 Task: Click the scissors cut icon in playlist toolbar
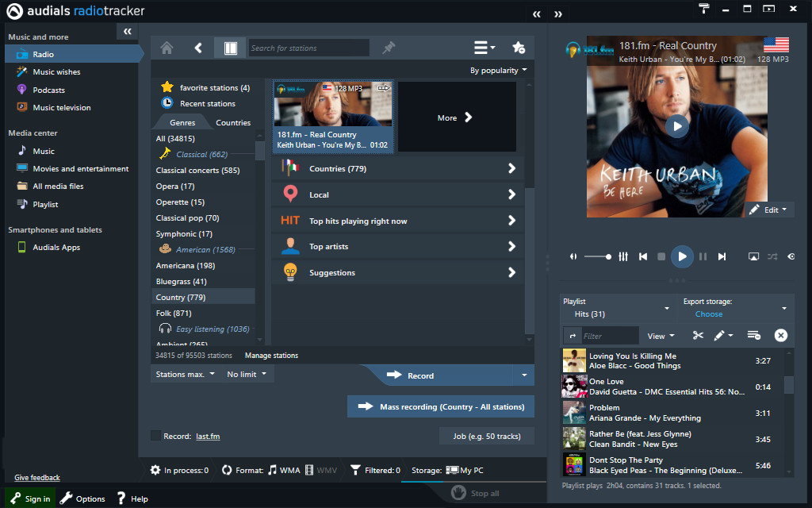tap(698, 336)
